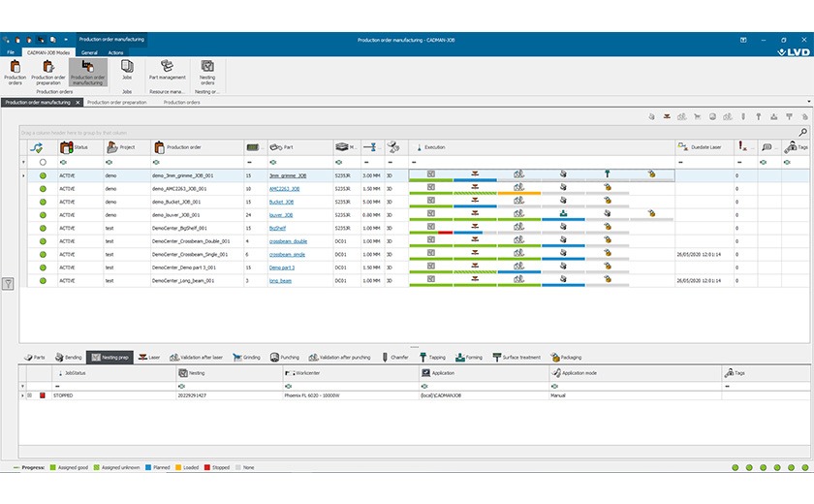Switch to the General ribbon tab
The image size is (814, 504).
[x=89, y=52]
